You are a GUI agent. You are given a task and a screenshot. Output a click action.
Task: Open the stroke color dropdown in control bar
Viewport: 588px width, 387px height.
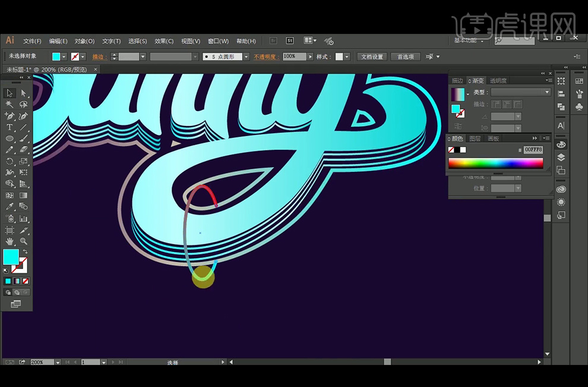click(x=83, y=56)
